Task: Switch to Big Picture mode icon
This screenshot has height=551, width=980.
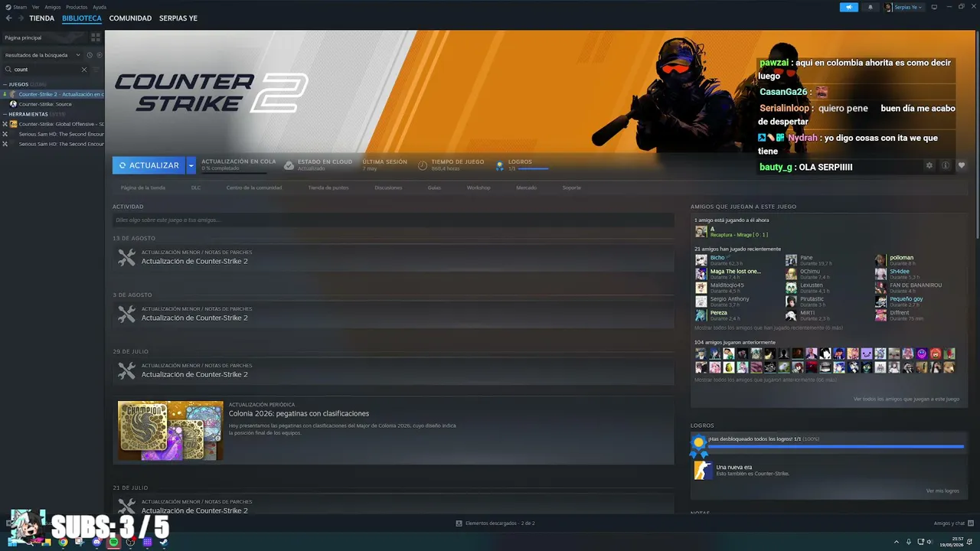Action: point(933,7)
